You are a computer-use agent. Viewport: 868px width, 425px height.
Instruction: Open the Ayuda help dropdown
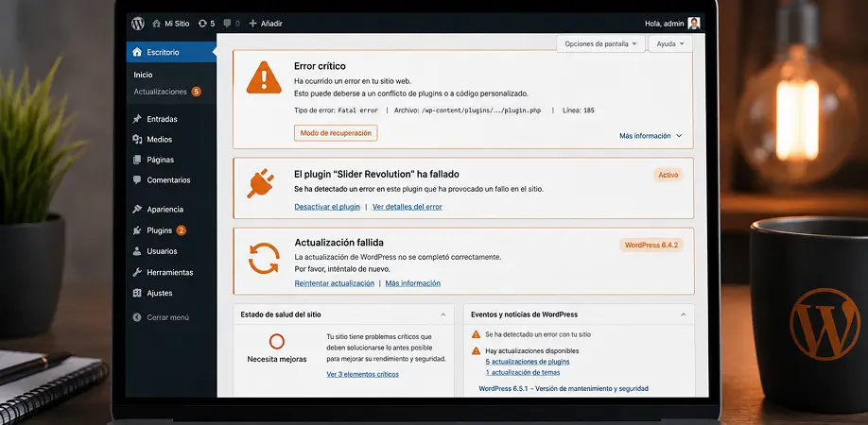coord(670,43)
